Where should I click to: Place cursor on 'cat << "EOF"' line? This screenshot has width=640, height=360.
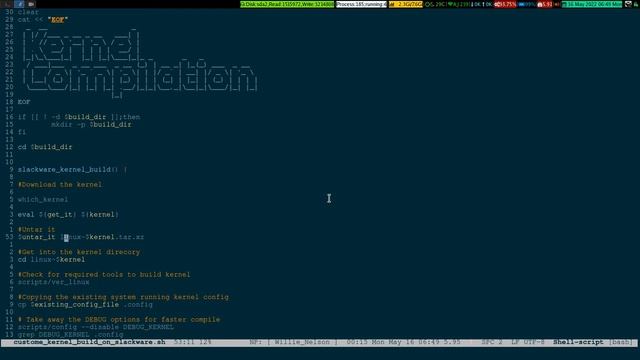pos(43,20)
